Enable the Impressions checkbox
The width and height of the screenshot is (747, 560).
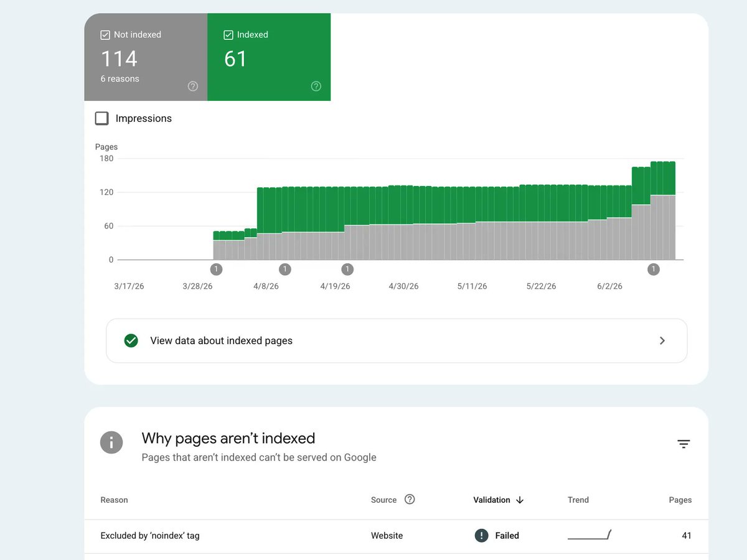[101, 118]
